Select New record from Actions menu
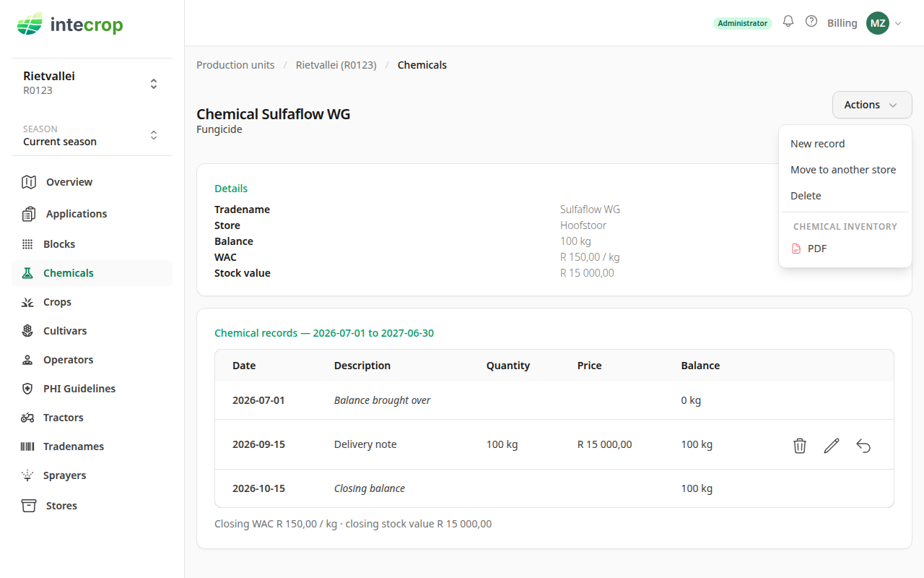924x578 pixels. coord(845,144)
